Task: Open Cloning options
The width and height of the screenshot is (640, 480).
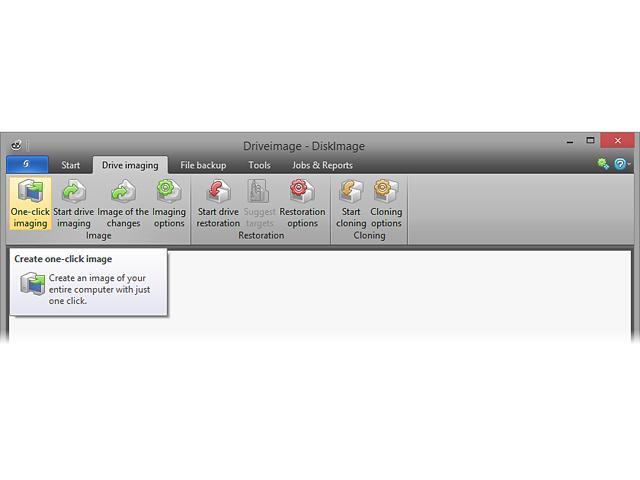Action: point(386,203)
